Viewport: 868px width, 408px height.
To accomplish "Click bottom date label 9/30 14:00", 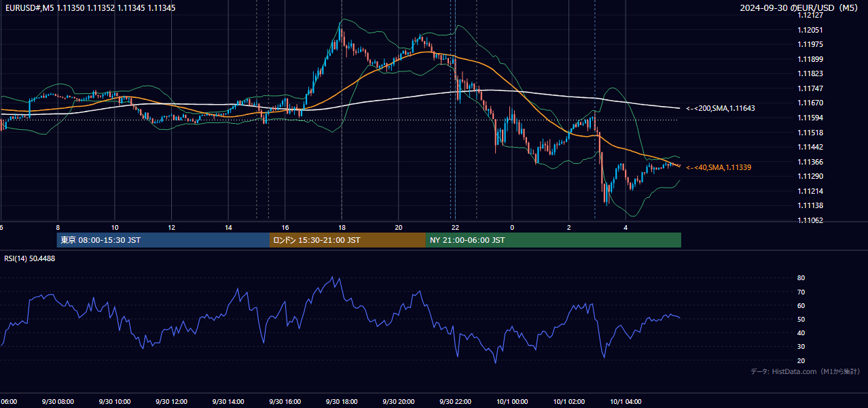I will pyautogui.click(x=228, y=402).
